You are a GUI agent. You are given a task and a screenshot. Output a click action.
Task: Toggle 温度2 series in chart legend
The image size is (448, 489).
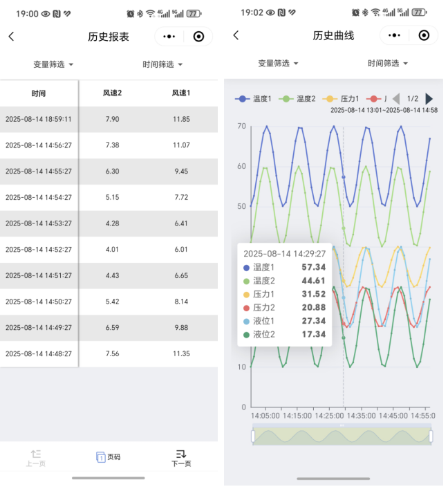(x=297, y=99)
